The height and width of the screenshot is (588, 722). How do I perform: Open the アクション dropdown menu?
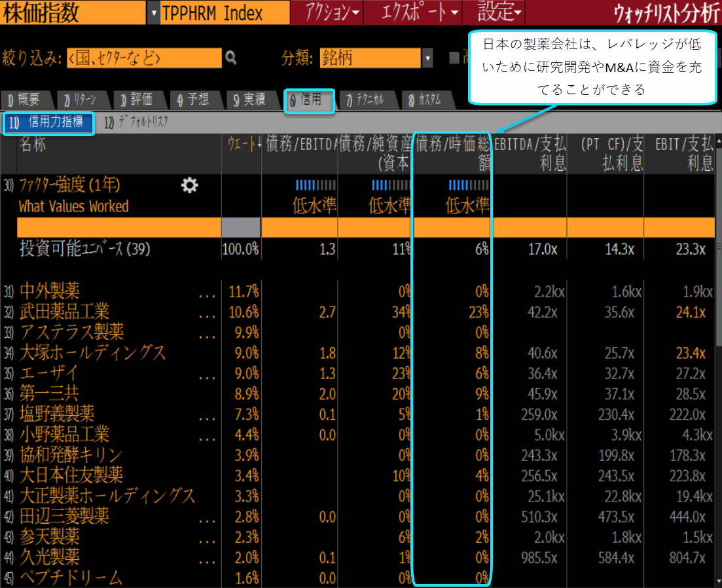coord(327,12)
